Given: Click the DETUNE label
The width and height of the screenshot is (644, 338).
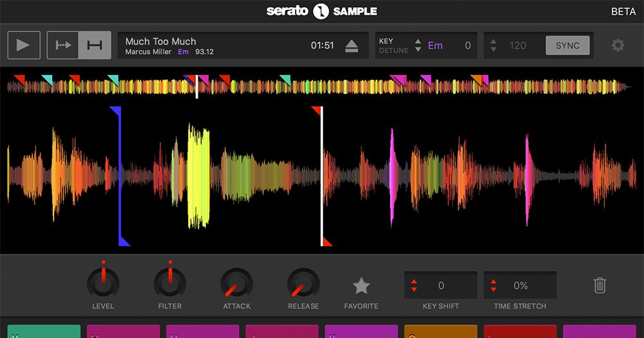Looking at the screenshot, I should coord(393,50).
